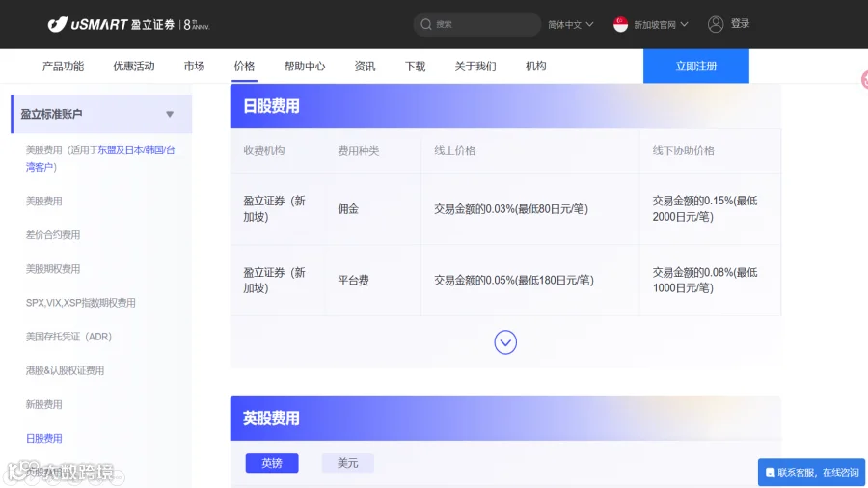Screen dimensions: 868x488
Task: Click 交易金额的0.05%(最低180日元/笔) cell
Action: 514,281
